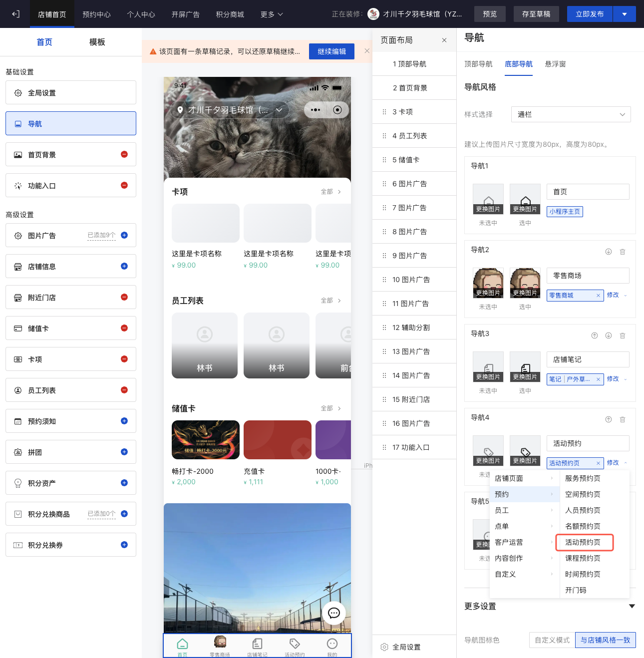Viewport: 644px width, 658px height.
Task: Switch to the 预约中心 tab
Action: [97, 14]
